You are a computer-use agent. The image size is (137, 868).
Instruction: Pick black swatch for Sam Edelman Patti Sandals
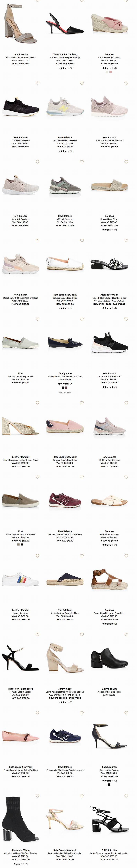click(109, 784)
